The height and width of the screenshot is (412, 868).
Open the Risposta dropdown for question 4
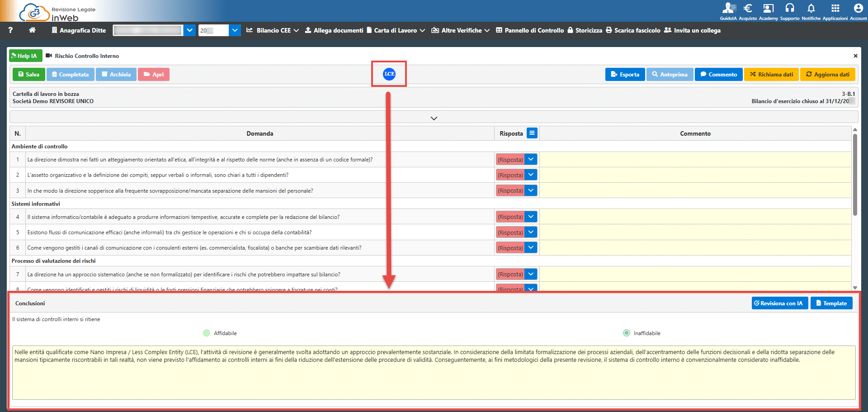531,217
